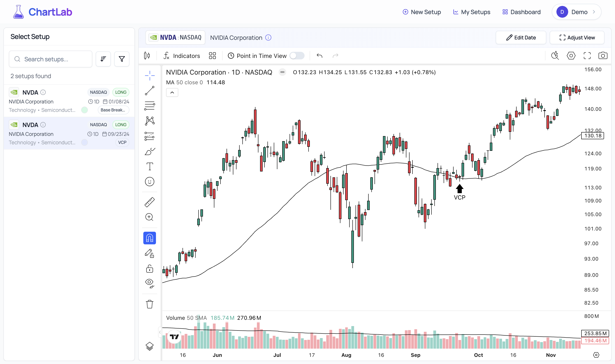Screen dimensions: 615x364
Task: Select the XABCD pattern tool
Action: (149, 121)
